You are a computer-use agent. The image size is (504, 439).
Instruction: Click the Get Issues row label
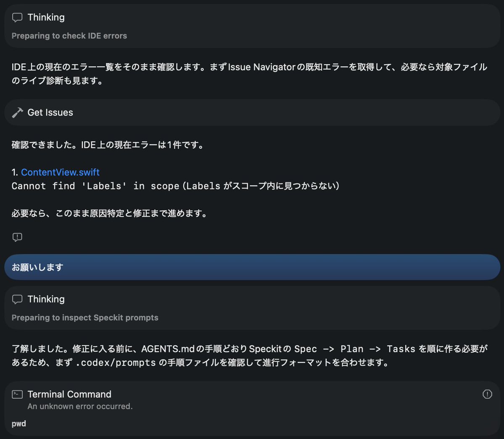(50, 112)
